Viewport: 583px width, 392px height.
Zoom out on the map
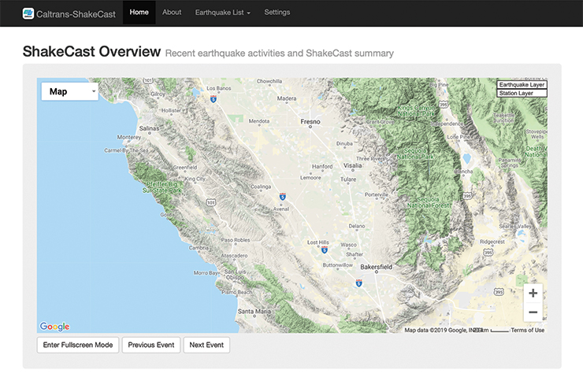tap(533, 312)
